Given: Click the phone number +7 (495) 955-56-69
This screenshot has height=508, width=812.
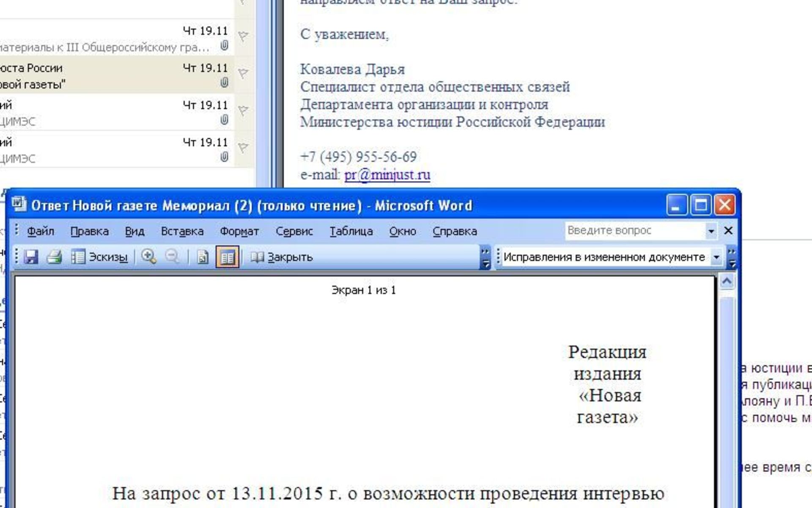Looking at the screenshot, I should click(359, 157).
